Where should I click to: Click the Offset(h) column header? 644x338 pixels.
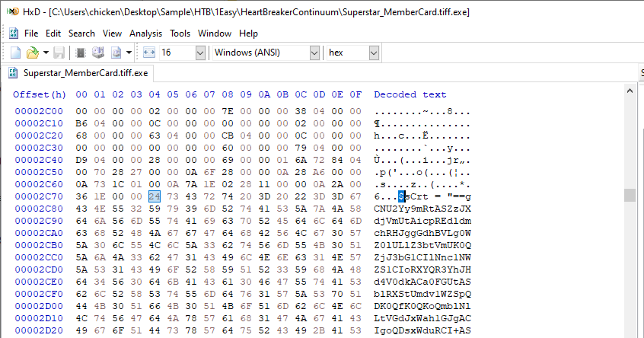coord(40,94)
